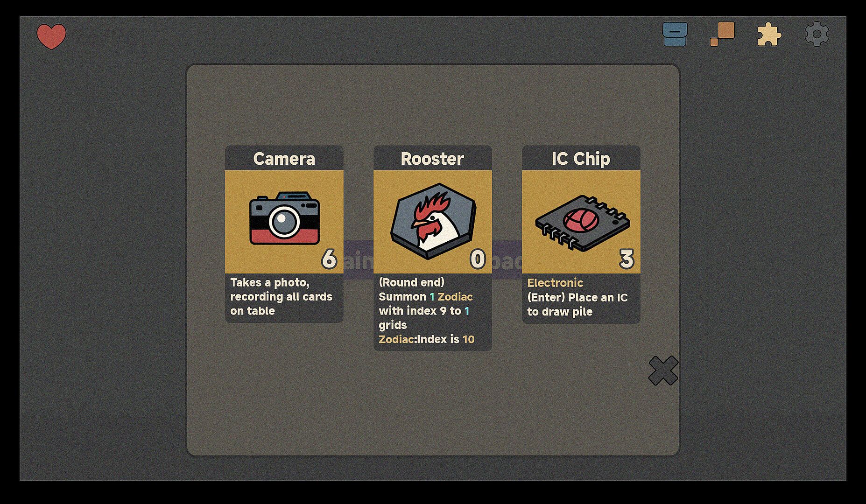This screenshot has height=504, width=866.
Task: Click the Camera description about taking a photo
Action: point(282,297)
